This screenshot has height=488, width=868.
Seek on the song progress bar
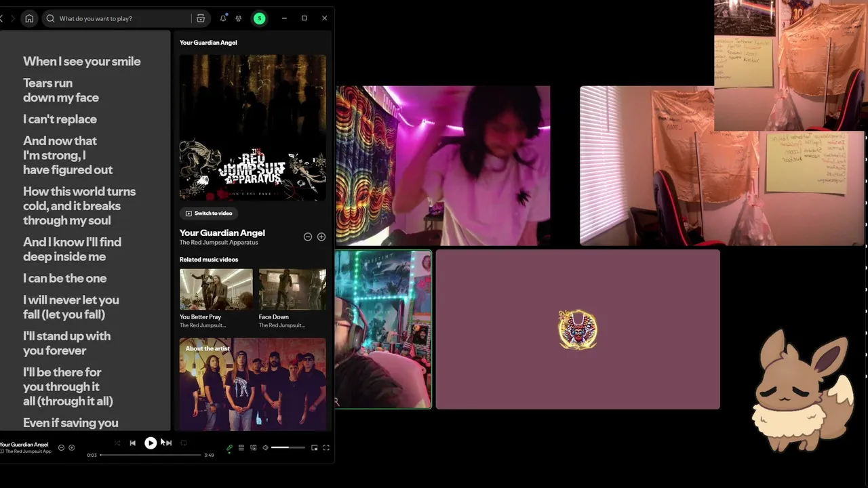151,455
